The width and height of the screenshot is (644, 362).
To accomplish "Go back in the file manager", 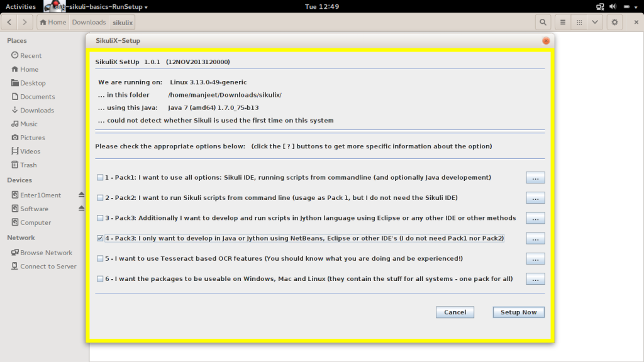I will pos(9,22).
